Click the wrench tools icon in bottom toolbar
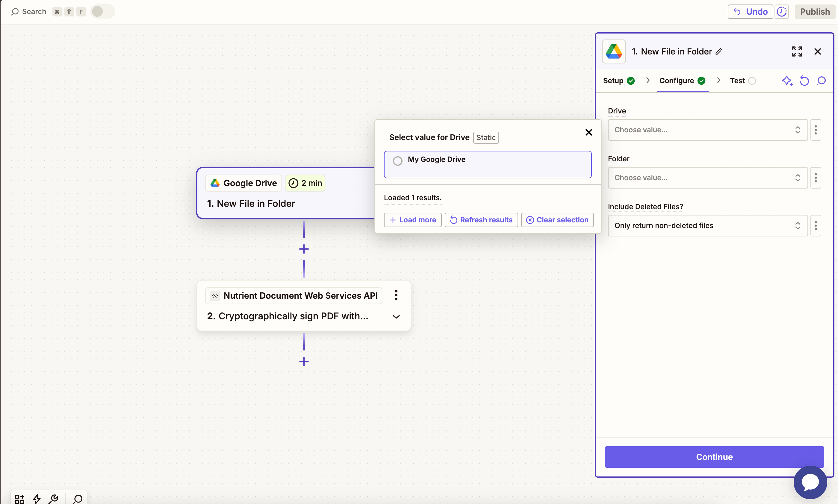Image resolution: width=838 pixels, height=504 pixels. pyautogui.click(x=54, y=499)
